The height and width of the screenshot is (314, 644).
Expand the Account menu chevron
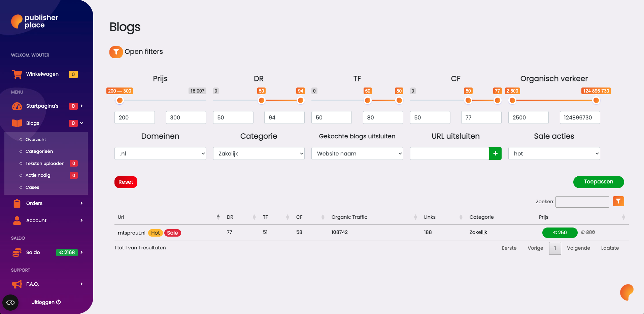(81, 220)
